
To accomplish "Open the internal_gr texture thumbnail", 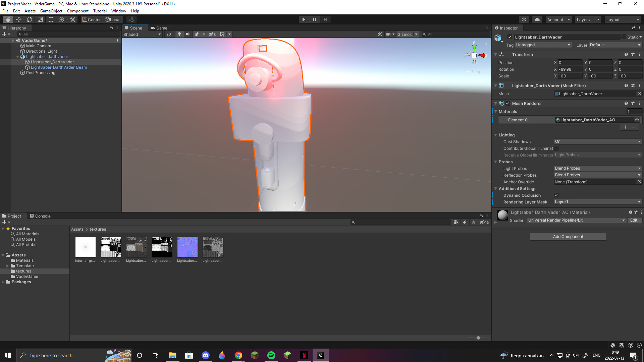I will click(85, 247).
